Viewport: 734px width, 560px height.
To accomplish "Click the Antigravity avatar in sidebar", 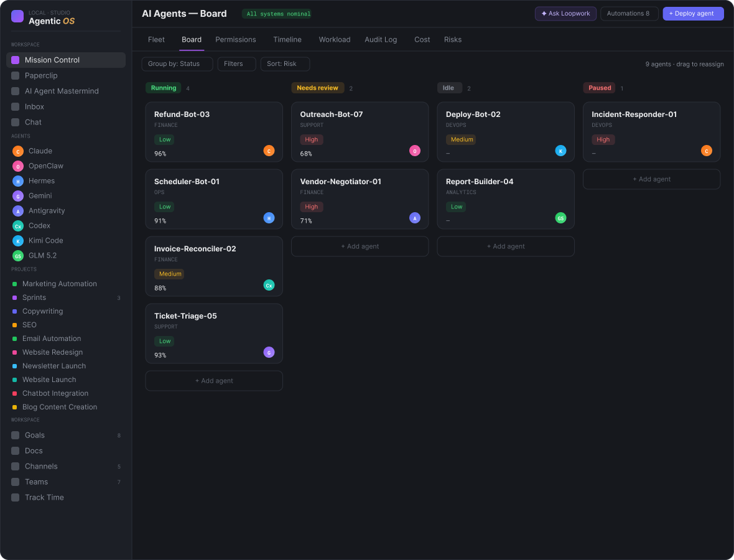I will pos(18,211).
